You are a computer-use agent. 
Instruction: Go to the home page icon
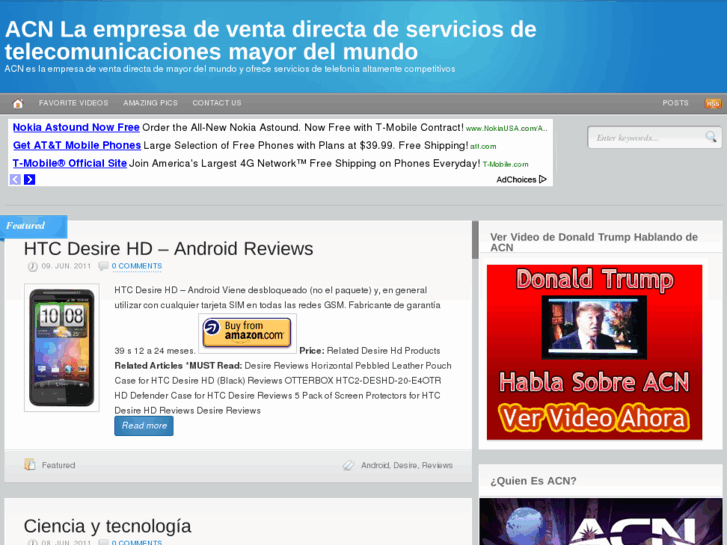click(18, 103)
